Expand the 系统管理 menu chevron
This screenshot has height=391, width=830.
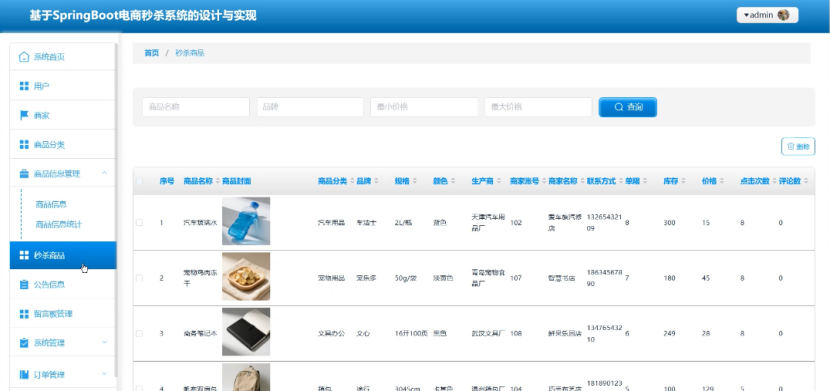(x=104, y=343)
